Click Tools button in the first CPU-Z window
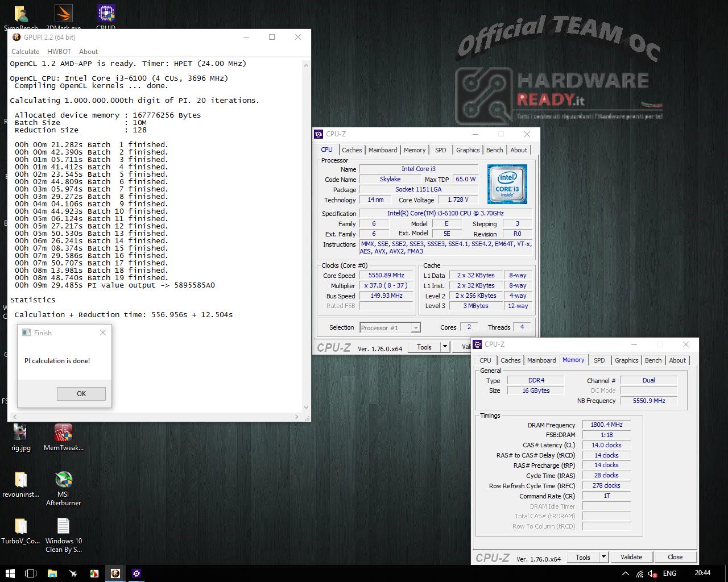The width and height of the screenshot is (728, 582). (424, 347)
